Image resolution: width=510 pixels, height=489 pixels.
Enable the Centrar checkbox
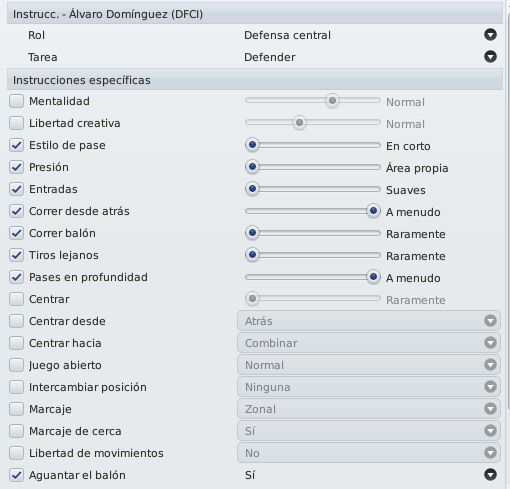click(x=16, y=299)
